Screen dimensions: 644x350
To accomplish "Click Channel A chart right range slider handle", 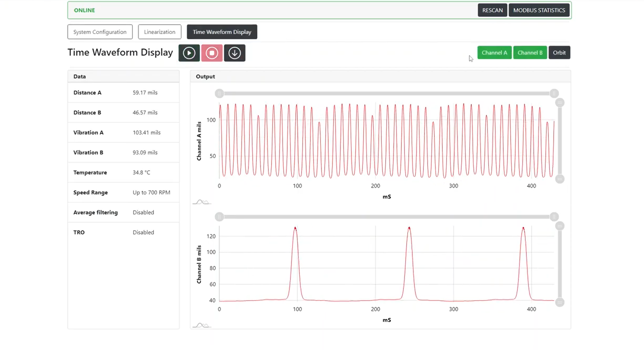I will tap(554, 93).
